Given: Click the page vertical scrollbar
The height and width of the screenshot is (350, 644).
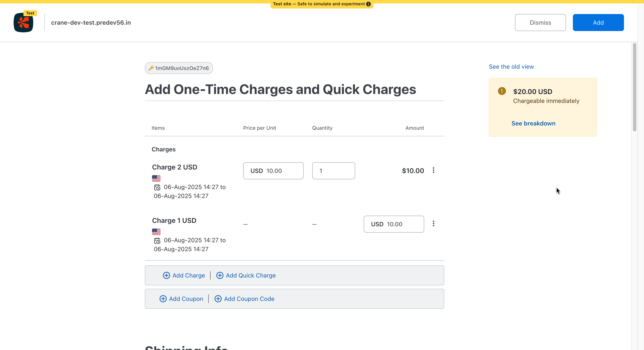Looking at the screenshot, I should [634, 87].
